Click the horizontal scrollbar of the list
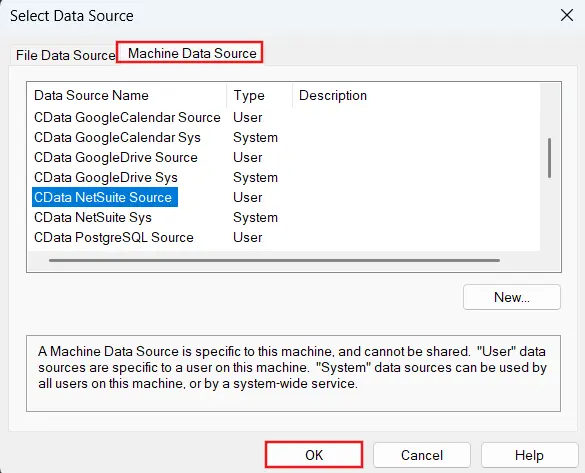Screen dimensions: 585x473 [x=274, y=260]
